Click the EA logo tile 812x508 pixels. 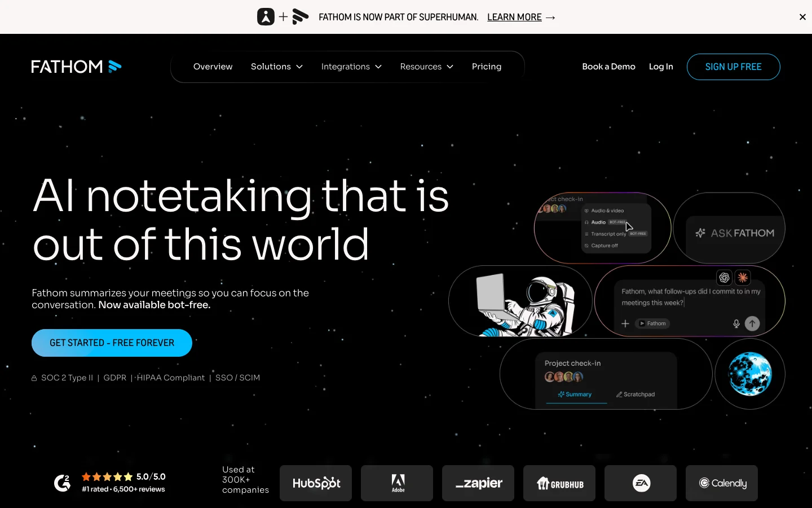[641, 483]
